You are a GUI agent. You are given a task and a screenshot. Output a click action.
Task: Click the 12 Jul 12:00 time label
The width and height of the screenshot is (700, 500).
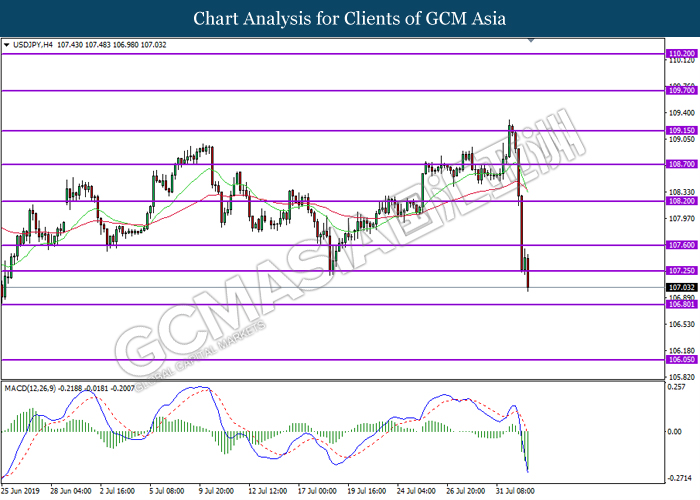(267, 491)
